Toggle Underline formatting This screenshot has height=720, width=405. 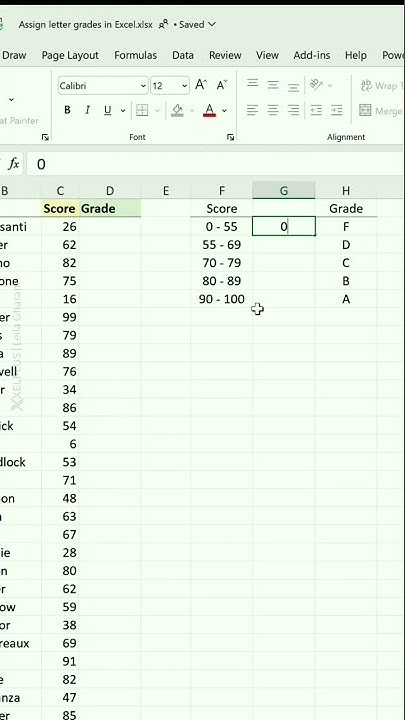(107, 110)
